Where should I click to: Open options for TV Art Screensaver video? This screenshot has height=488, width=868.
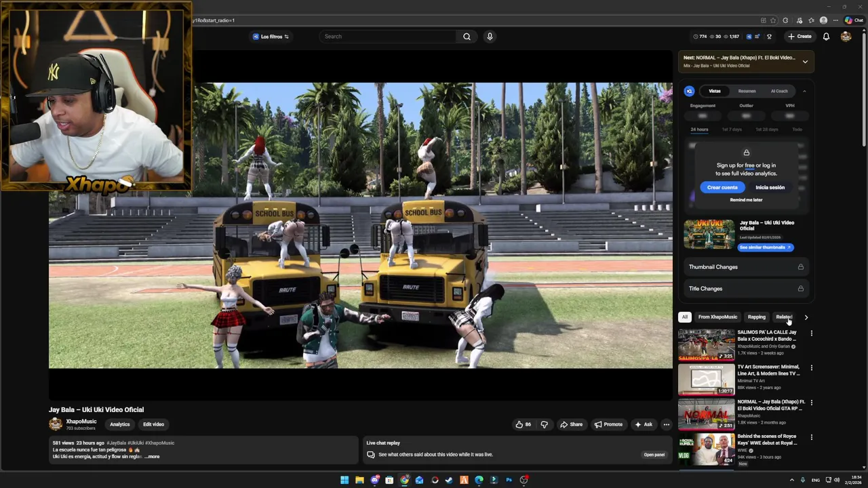tap(811, 367)
